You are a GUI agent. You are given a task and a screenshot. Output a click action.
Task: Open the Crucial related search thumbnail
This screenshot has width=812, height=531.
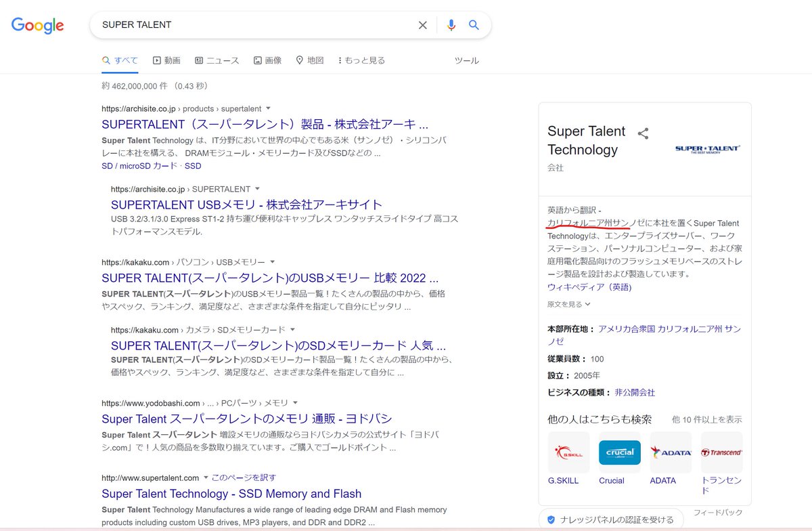tap(619, 452)
